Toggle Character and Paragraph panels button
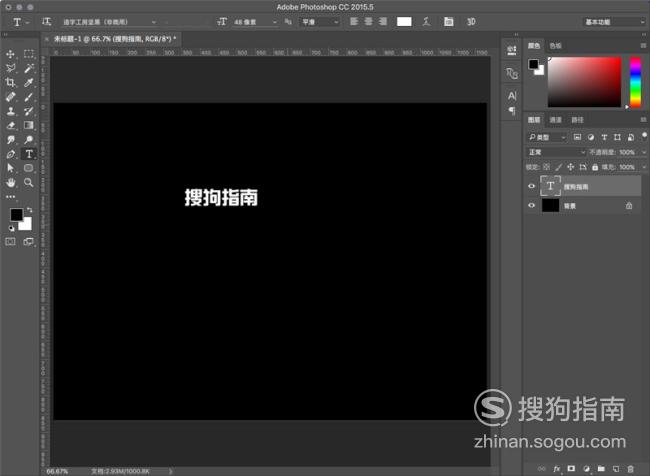650x476 pixels. click(x=449, y=22)
